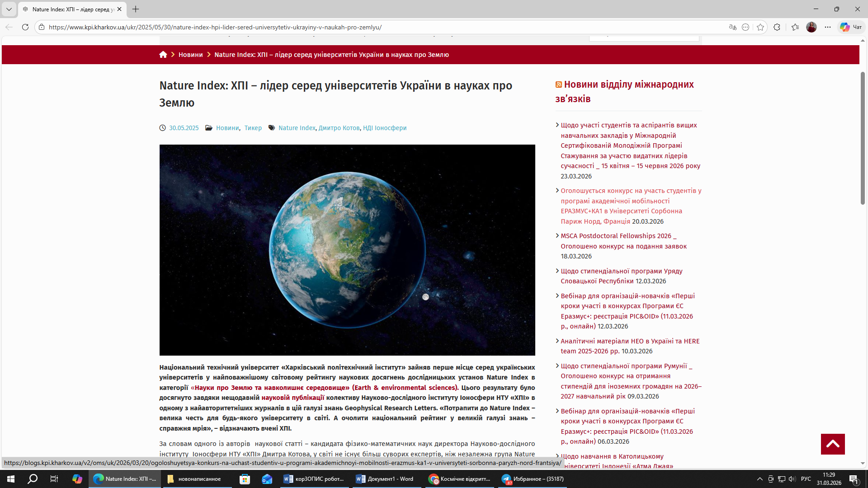
Task: Switch to Документ1 Word taskbar window
Action: (x=386, y=479)
